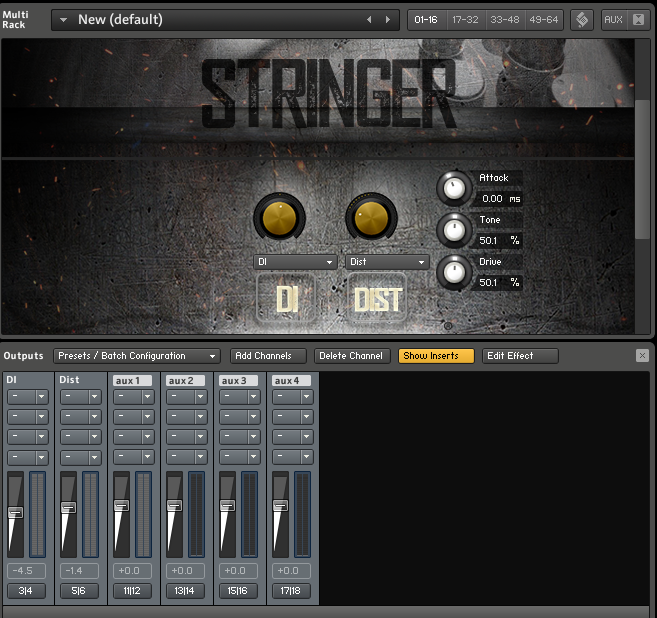Select the DI channel name label

12,380
